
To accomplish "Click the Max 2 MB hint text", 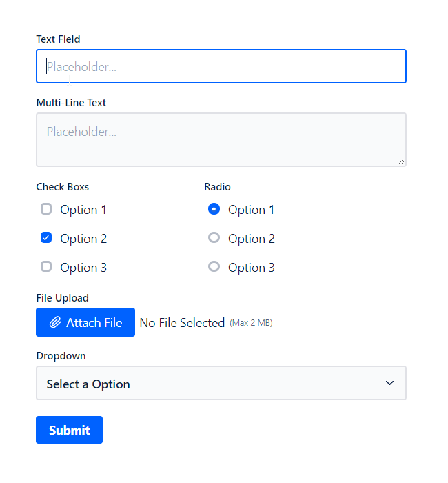I will click(x=251, y=322).
